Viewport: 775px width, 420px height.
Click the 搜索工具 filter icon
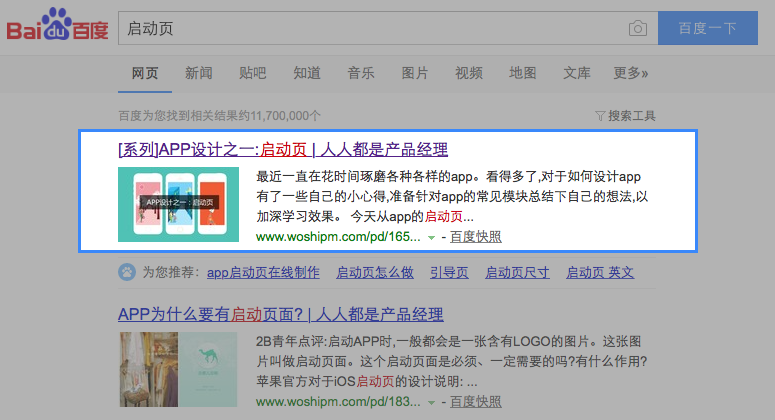pyautogui.click(x=600, y=116)
